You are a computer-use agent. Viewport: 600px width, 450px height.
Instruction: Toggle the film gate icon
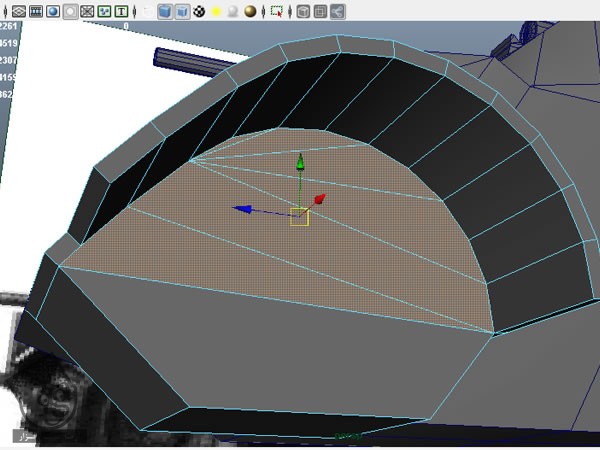pos(35,11)
